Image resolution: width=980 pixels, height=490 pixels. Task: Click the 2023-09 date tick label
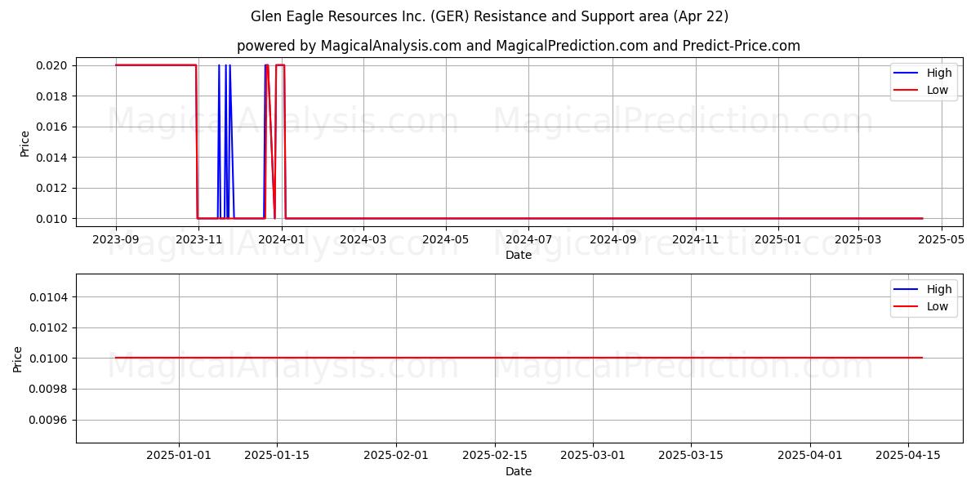(116, 239)
